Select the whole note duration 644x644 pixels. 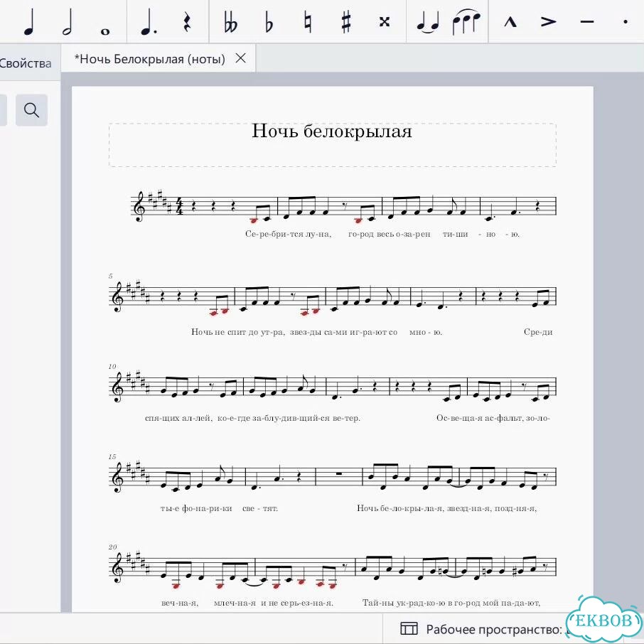tap(105, 31)
